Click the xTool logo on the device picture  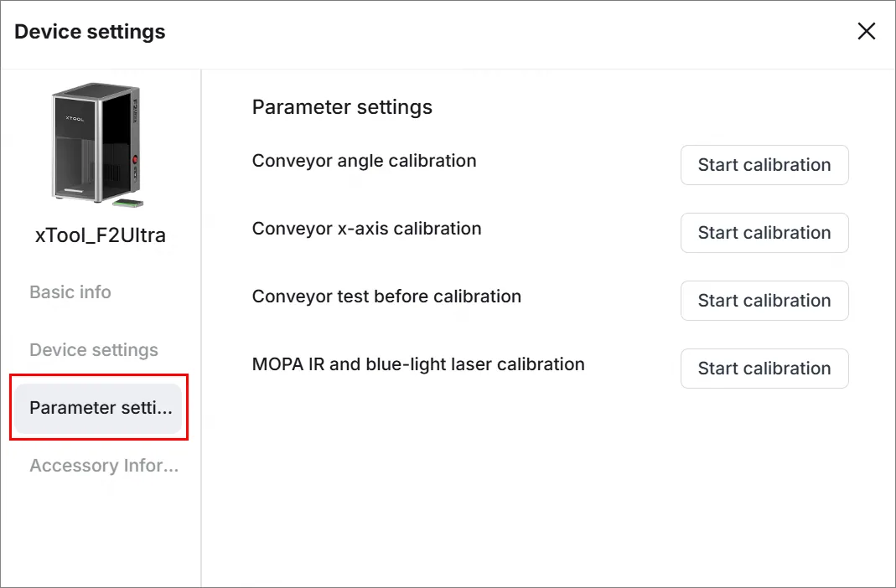tap(75, 119)
